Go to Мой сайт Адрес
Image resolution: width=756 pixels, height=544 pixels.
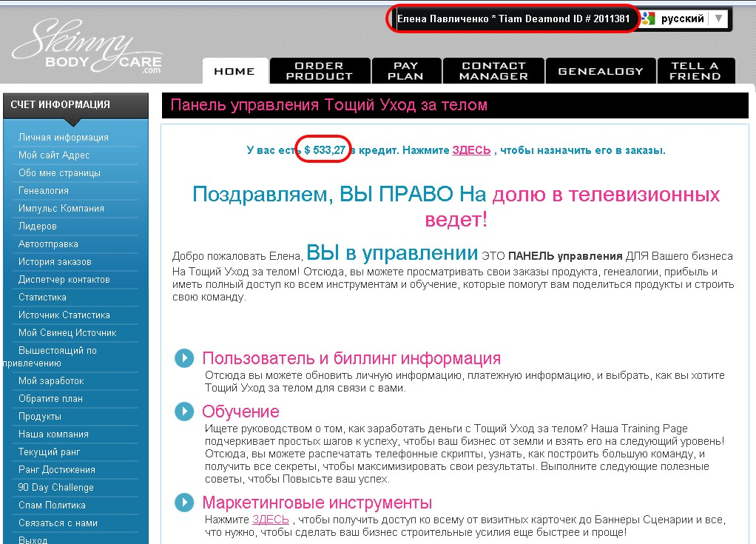(54, 155)
